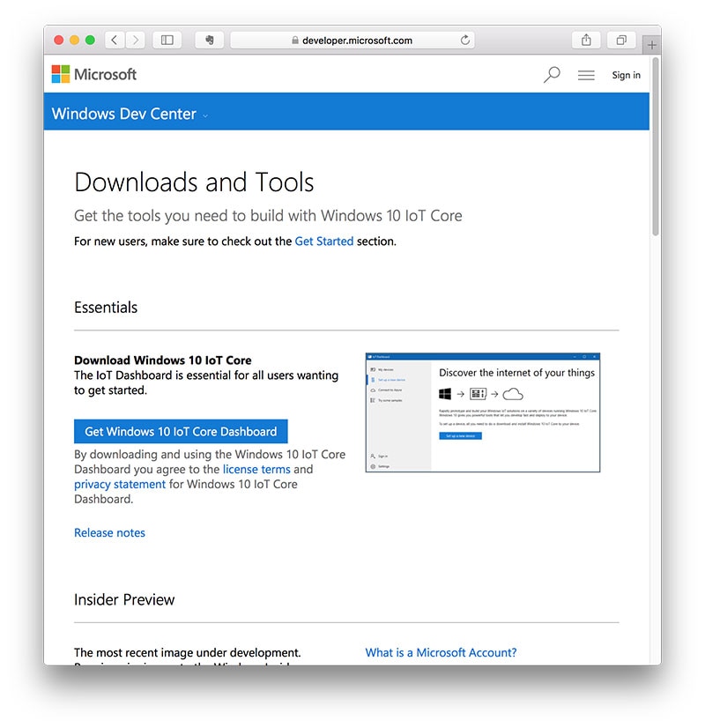This screenshot has width=705, height=728.
Task: Select Windows Dev Center in the header
Action: point(123,114)
